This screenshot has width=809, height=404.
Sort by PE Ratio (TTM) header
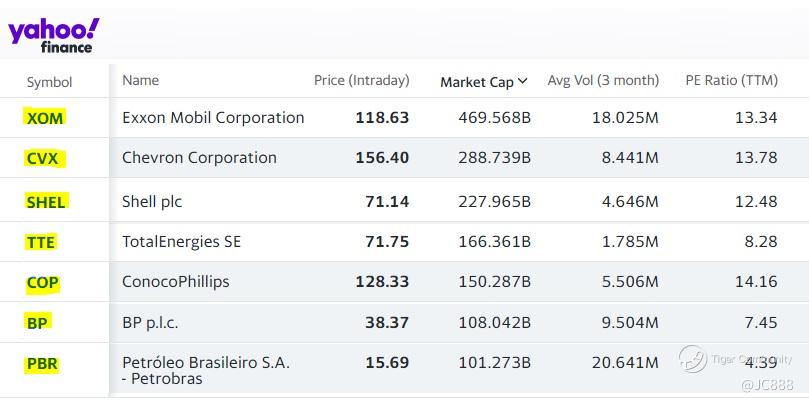tap(731, 80)
